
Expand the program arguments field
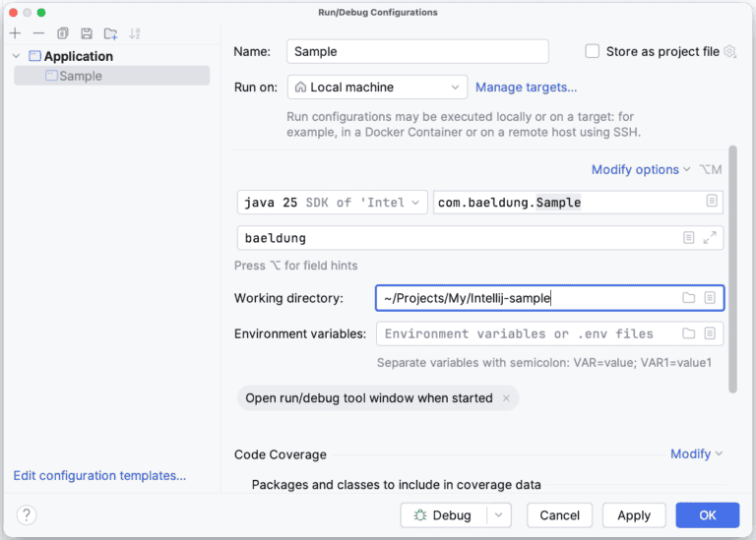click(710, 237)
